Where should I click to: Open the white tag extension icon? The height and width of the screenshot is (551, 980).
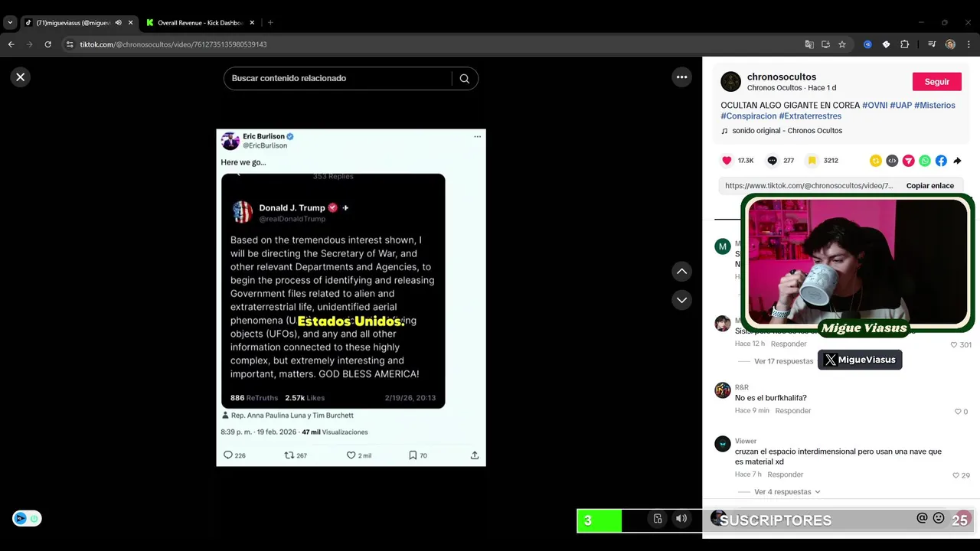[886, 44]
